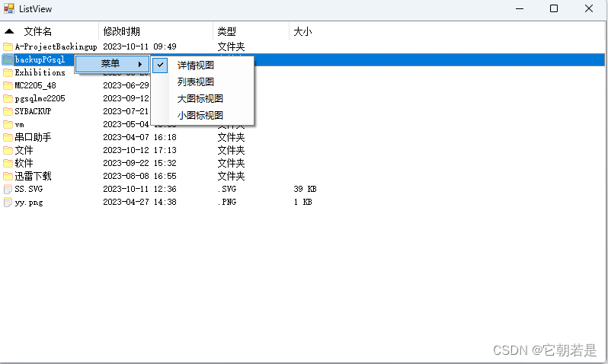Close the ListView window

[x=589, y=8]
